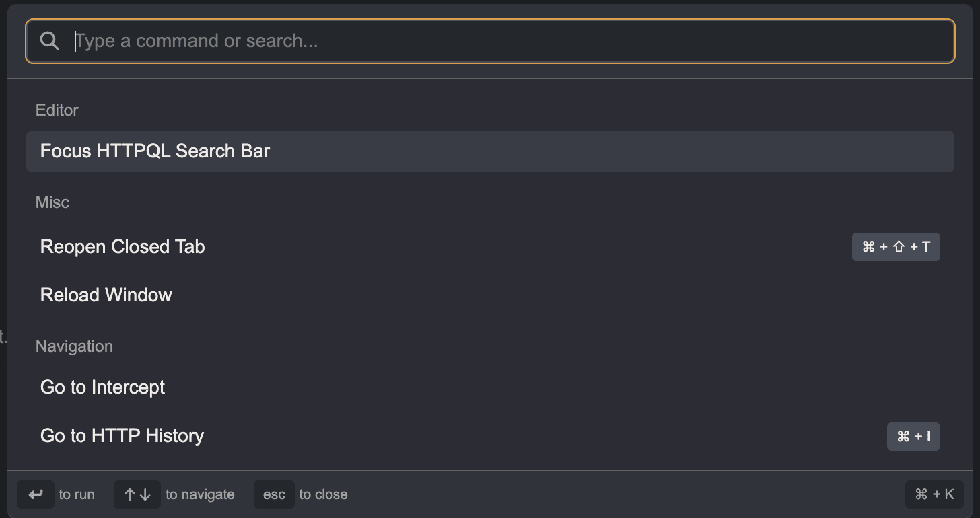
Task: Click the 'to navigate' footer hint
Action: 200,494
